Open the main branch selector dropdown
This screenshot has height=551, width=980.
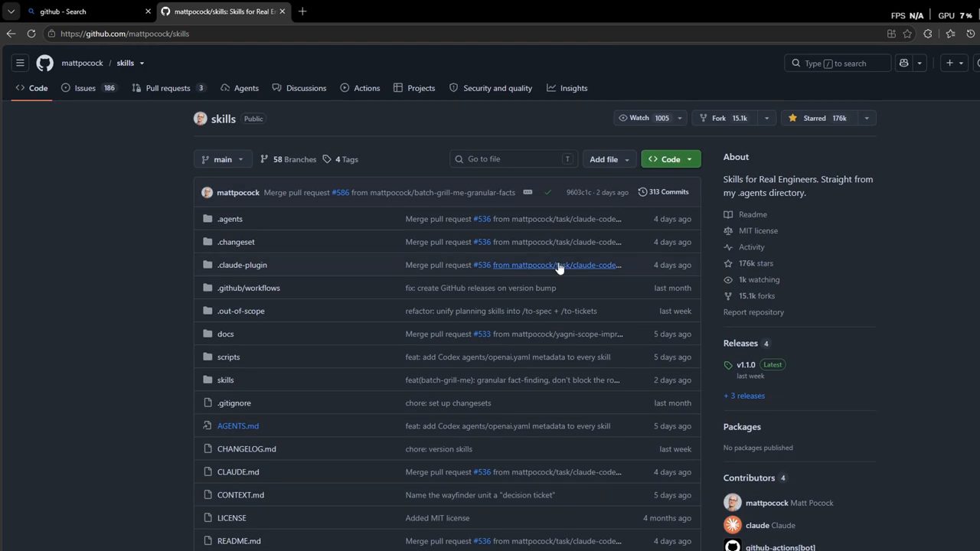[222, 159]
